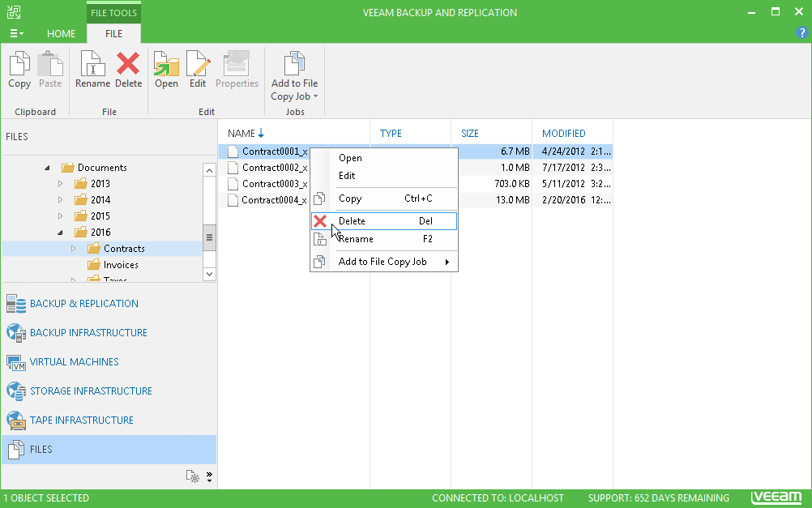Collapse the Documents tree node
This screenshot has width=812, height=508.
click(x=47, y=168)
